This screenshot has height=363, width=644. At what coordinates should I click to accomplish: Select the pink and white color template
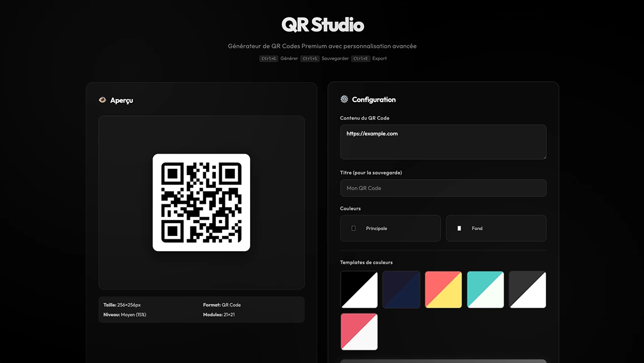point(359,332)
